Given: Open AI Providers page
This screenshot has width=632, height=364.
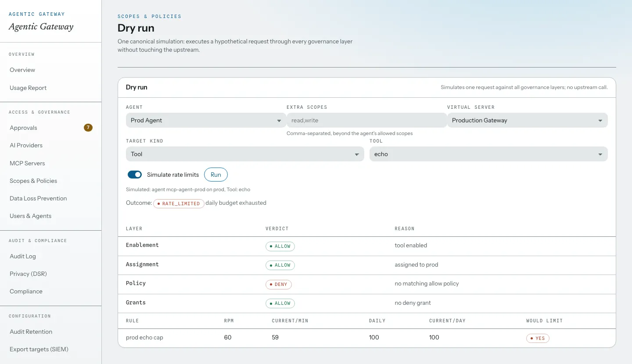Looking at the screenshot, I should pos(26,145).
